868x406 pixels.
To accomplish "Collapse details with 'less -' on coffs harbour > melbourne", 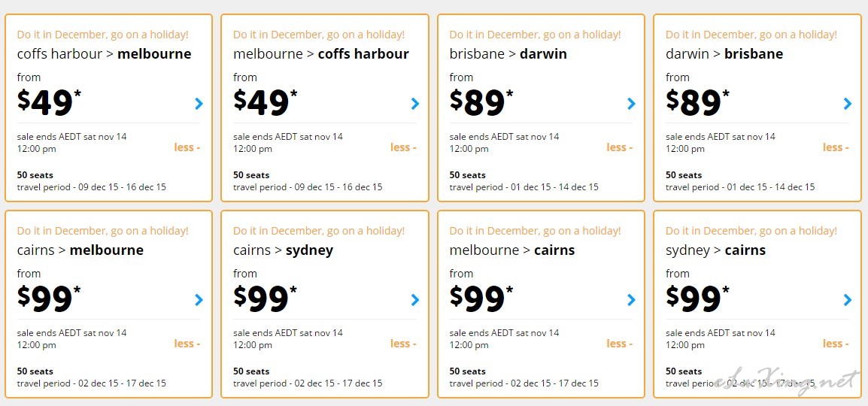I will [x=187, y=147].
